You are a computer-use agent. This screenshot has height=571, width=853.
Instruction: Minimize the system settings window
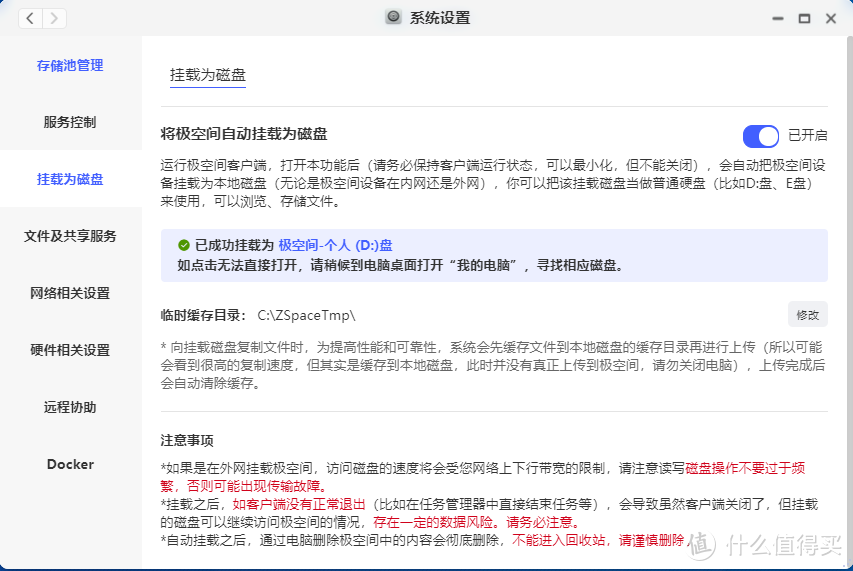[778, 18]
